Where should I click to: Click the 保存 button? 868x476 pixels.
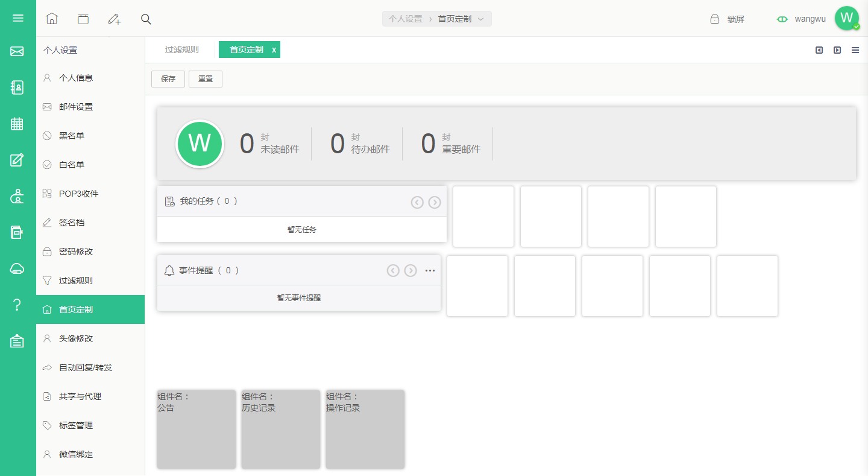point(168,79)
